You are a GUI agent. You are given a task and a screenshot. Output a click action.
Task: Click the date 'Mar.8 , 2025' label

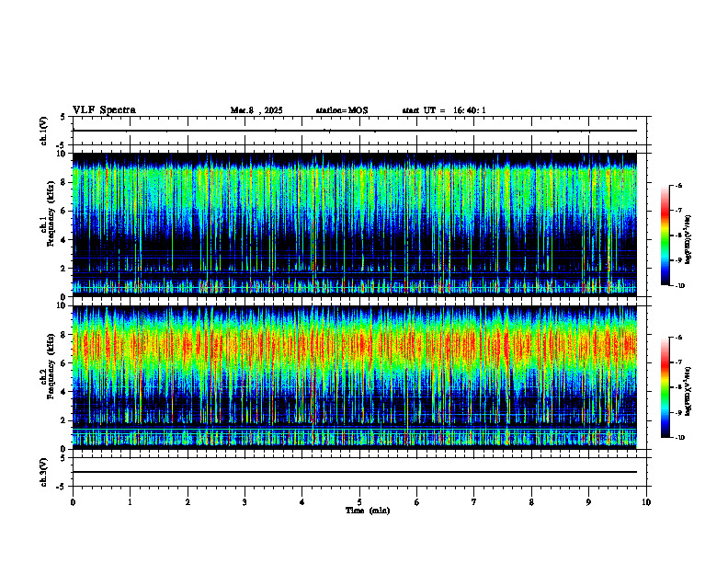[x=256, y=110]
